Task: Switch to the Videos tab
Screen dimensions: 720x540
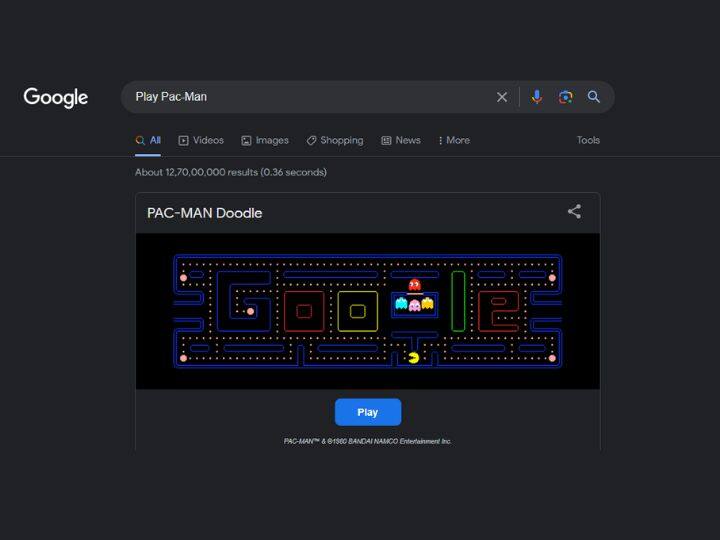Action: coord(201,141)
